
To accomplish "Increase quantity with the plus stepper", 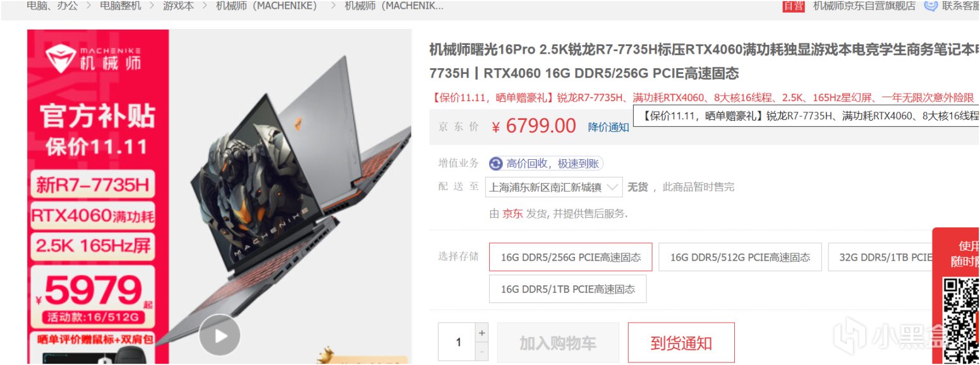I will click(x=482, y=332).
